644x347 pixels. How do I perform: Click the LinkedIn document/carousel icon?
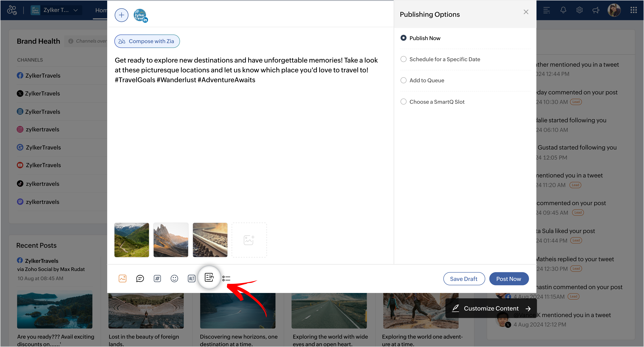click(209, 277)
